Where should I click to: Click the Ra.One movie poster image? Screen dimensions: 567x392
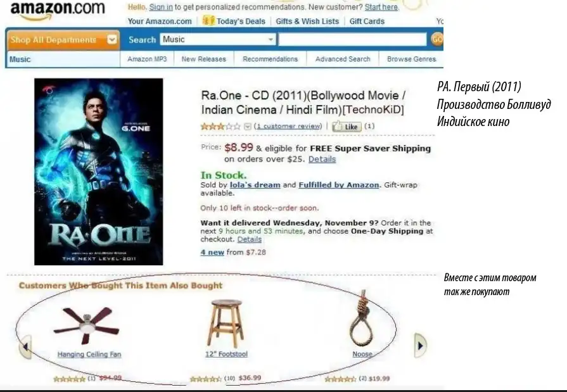point(99,172)
